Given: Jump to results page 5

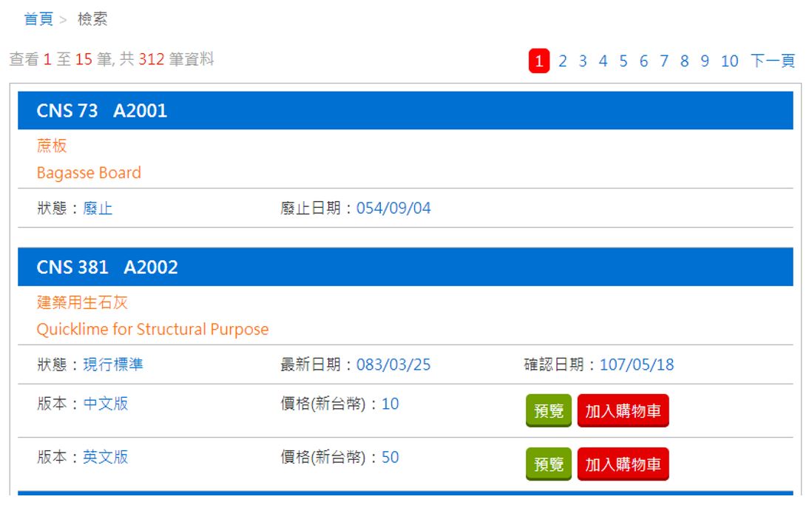Looking at the screenshot, I should pos(623,61).
